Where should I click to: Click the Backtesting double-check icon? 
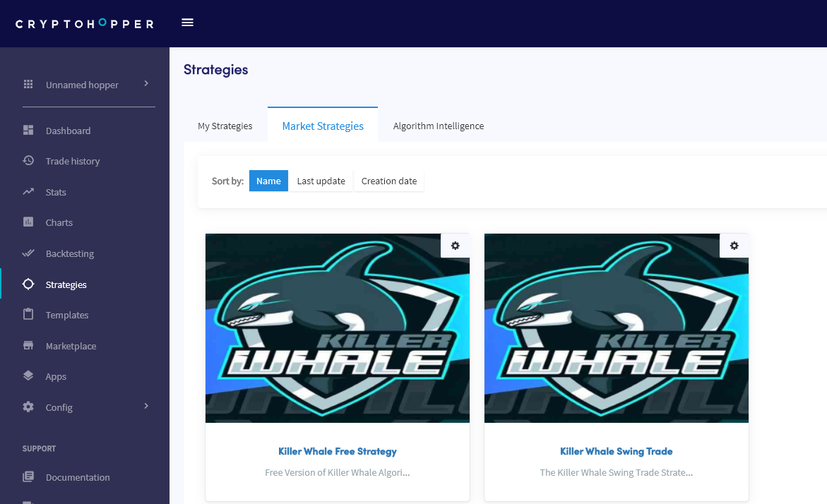tap(28, 253)
